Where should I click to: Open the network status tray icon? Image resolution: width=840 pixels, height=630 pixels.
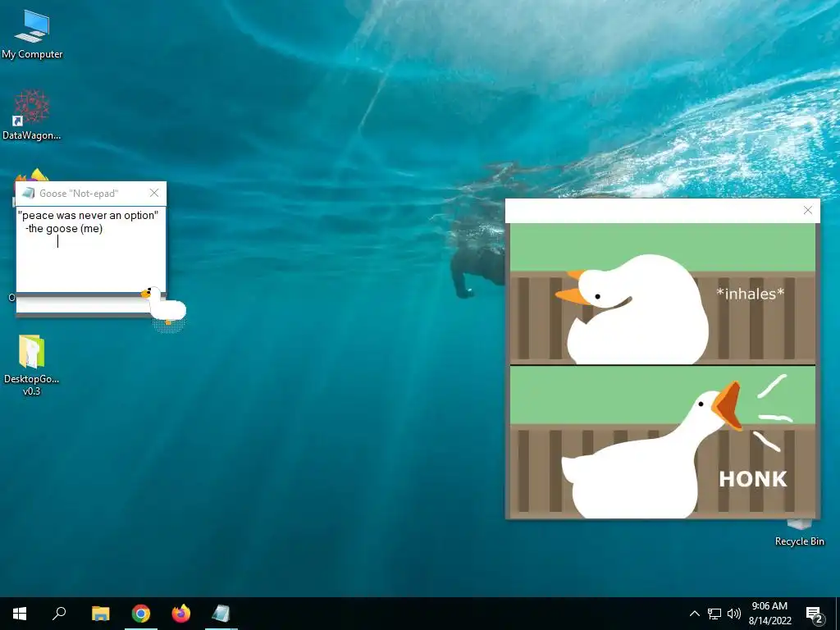(714, 614)
